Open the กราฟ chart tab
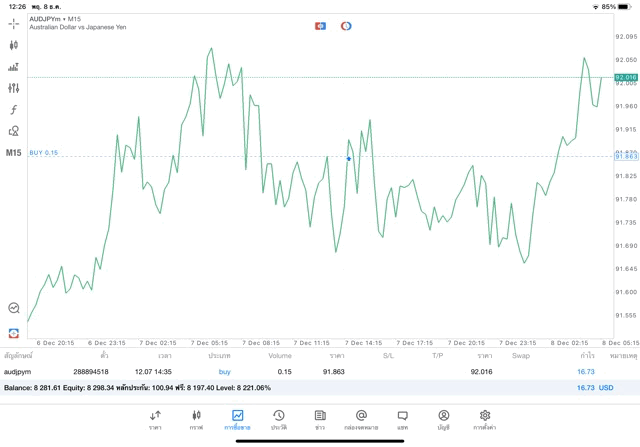This screenshot has width=640, height=447. (196, 420)
